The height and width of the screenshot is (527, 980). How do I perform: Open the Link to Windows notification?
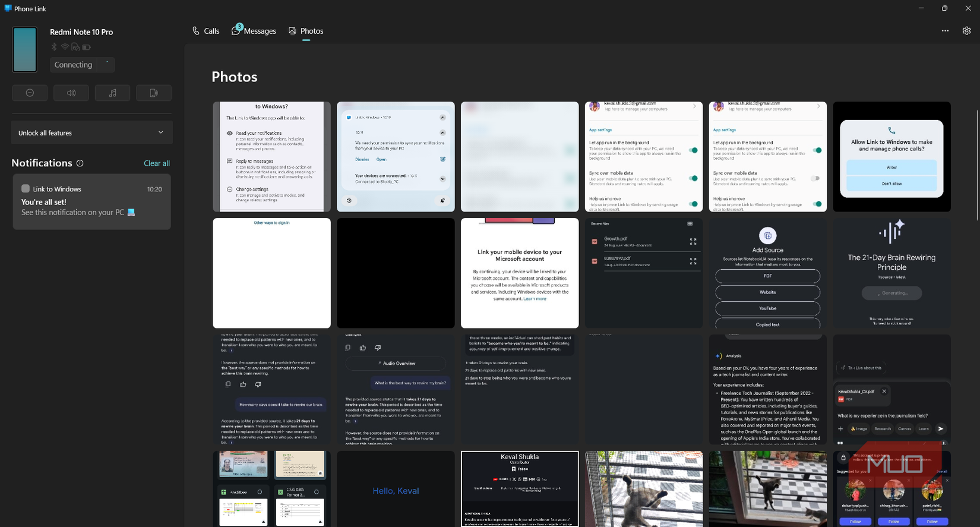(91, 201)
